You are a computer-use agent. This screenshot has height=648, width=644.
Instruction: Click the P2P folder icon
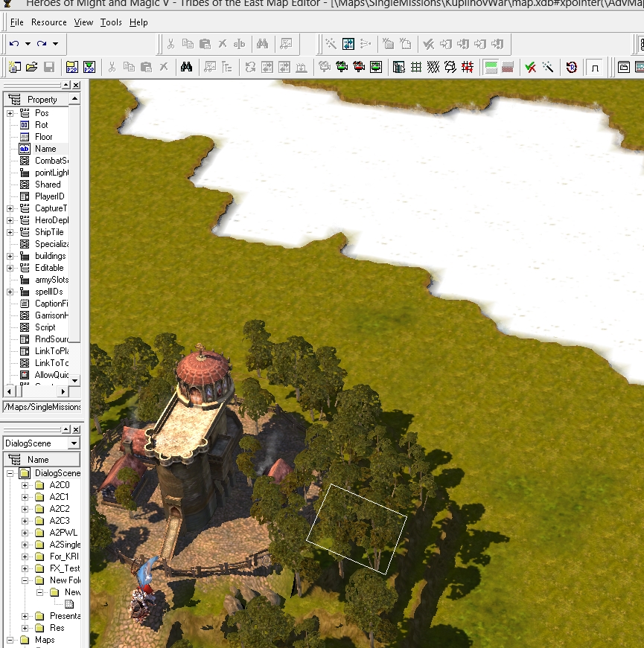click(x=72, y=67)
